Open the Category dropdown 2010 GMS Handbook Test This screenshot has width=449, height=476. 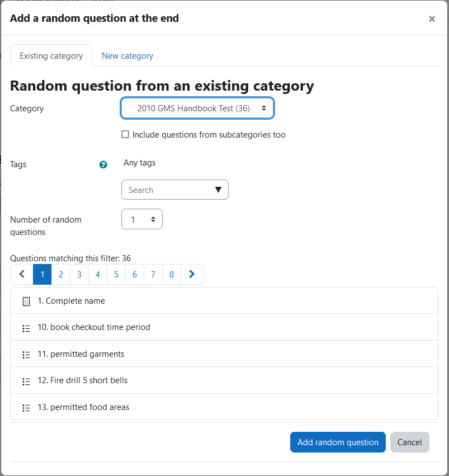click(x=197, y=108)
